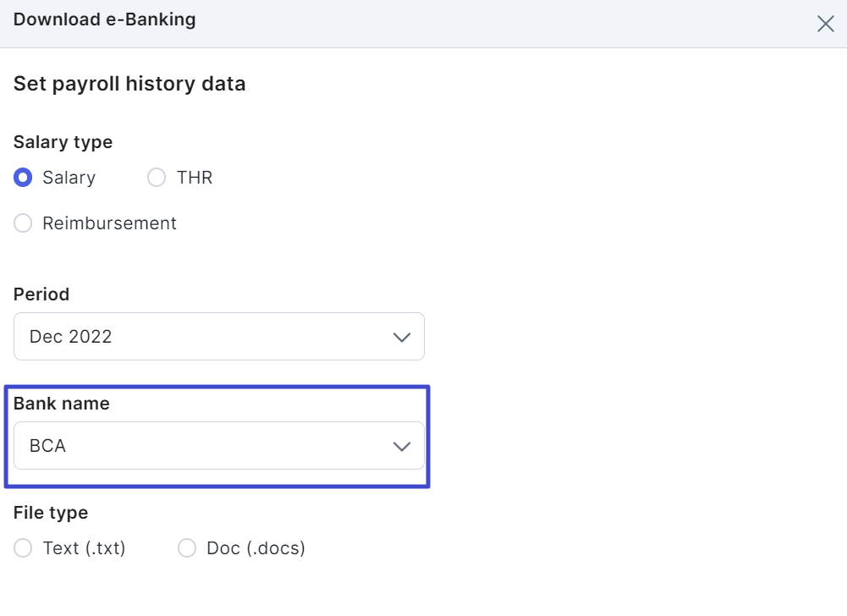Screen dimensions: 847x616
Task: Select the Reimbursement radio button circle
Action: [x=23, y=223]
